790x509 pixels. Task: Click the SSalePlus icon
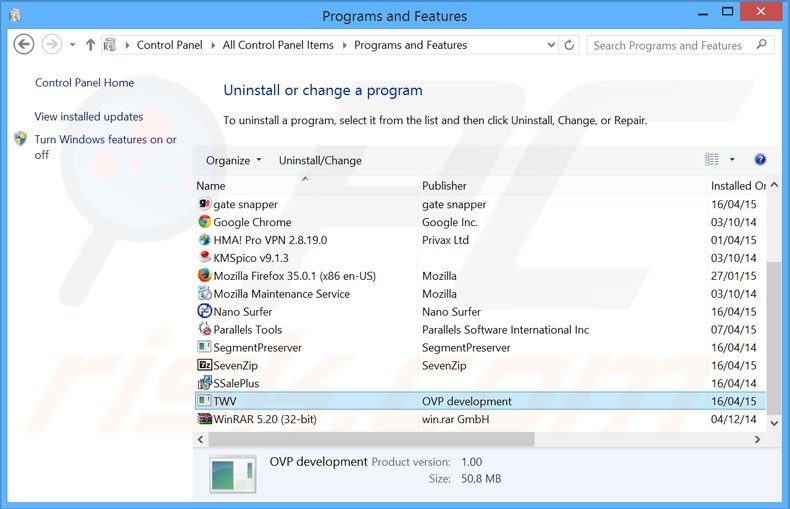tap(204, 383)
